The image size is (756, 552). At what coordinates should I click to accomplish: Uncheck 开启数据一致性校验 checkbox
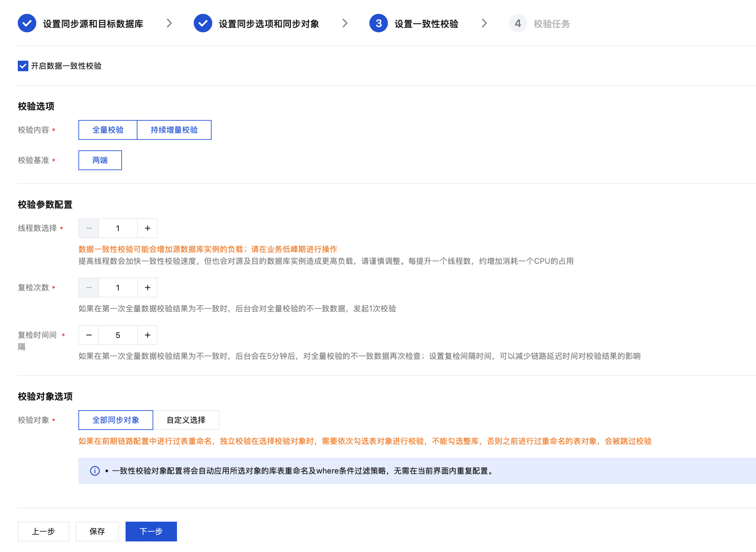pos(23,66)
